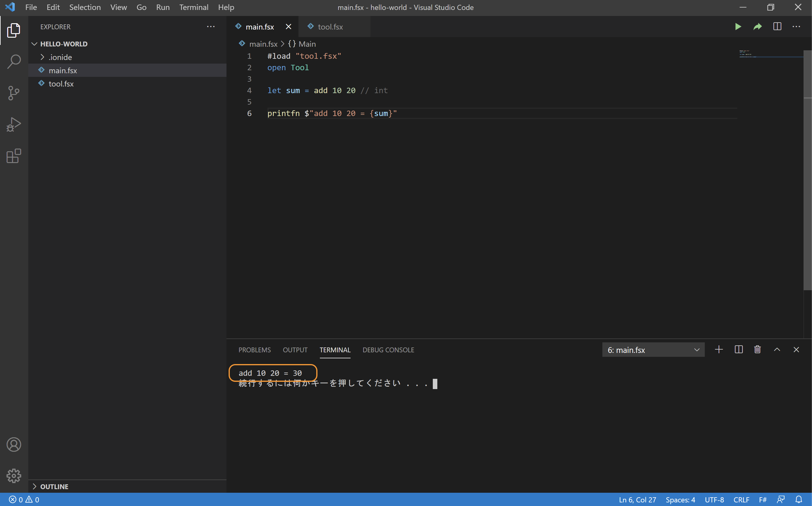Open the Extensions view
Screen dimensions: 812x506
pyautogui.click(x=14, y=156)
